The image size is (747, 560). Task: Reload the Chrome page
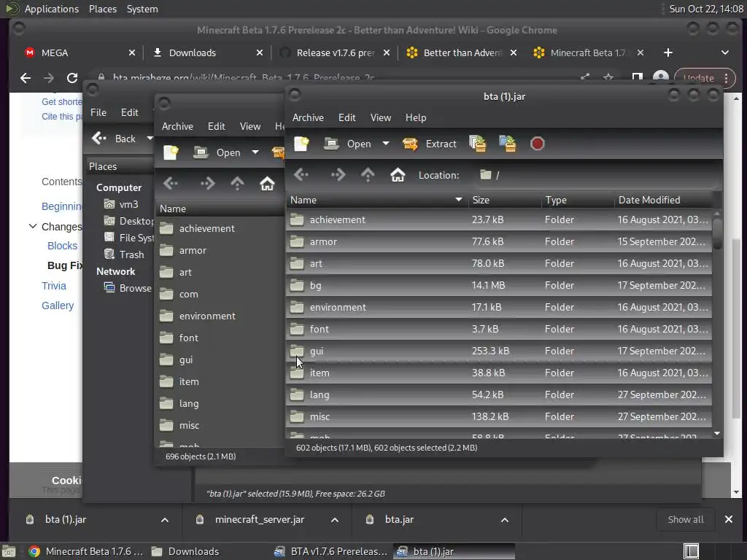[x=72, y=78]
